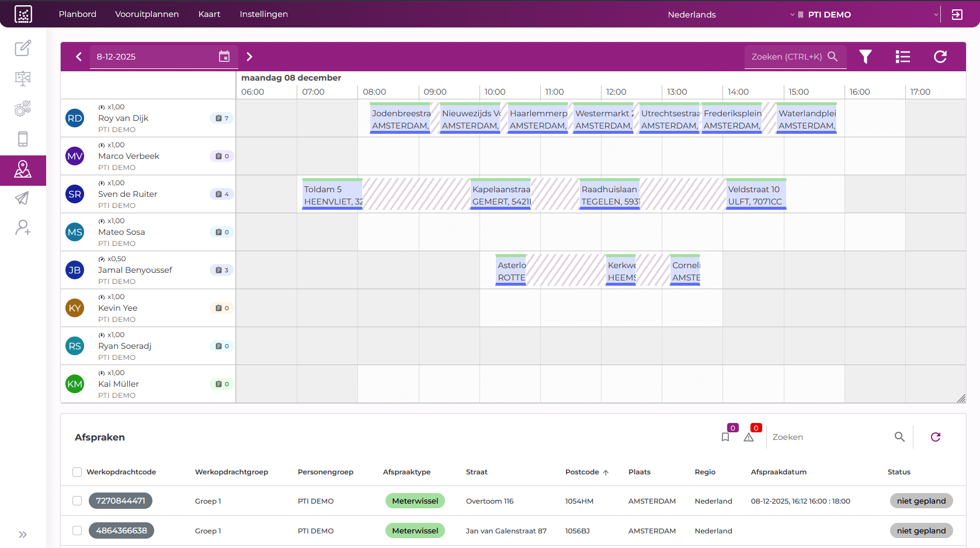This screenshot has height=548, width=980.
Task: Click the logout icon in top bar
Action: click(x=957, y=15)
